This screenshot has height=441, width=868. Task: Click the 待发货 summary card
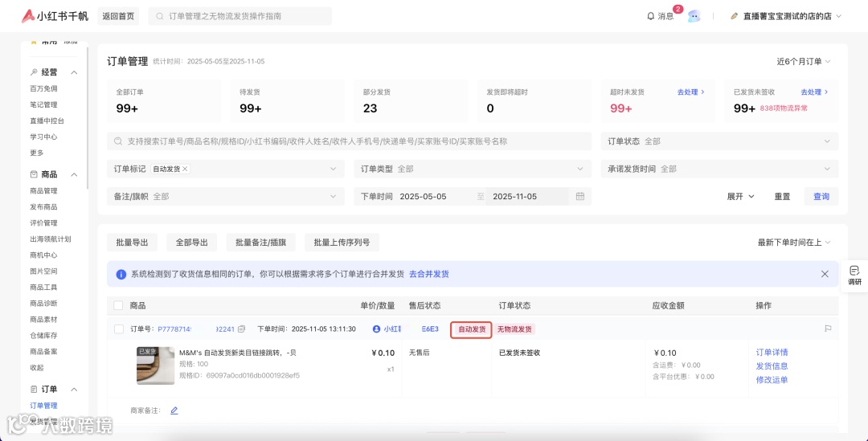pyautogui.click(x=286, y=101)
